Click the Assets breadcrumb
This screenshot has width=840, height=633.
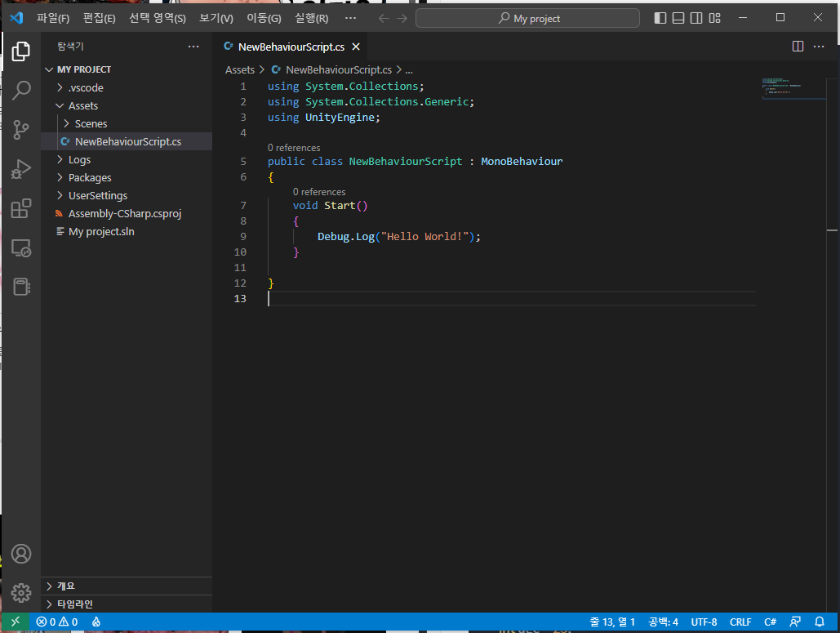click(239, 69)
